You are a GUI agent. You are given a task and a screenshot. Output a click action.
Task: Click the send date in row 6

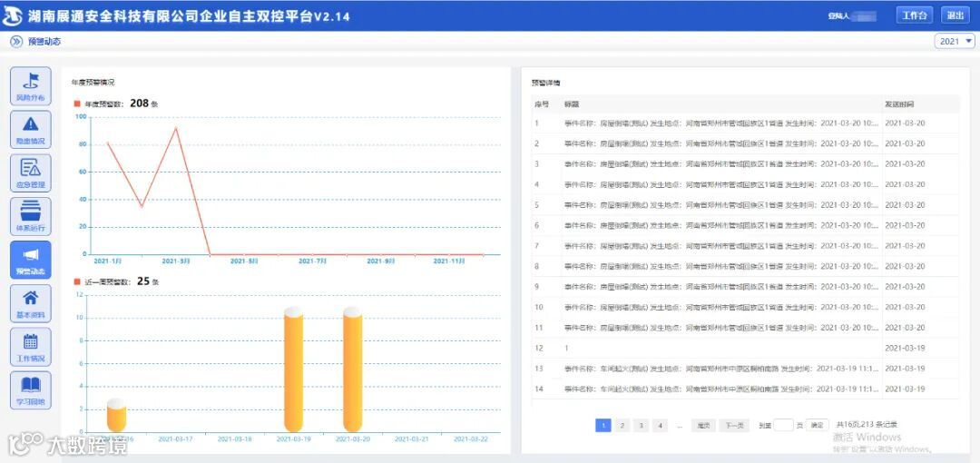click(x=905, y=225)
